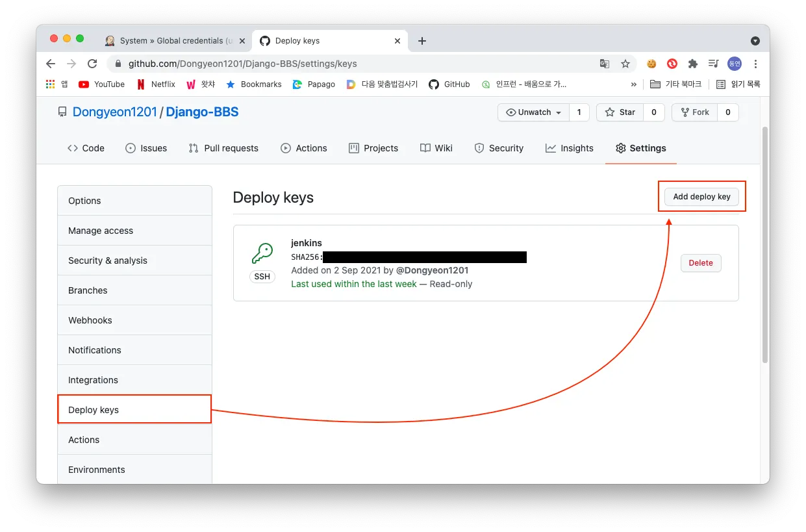Delete the jenkins deploy key
806x532 pixels.
click(x=701, y=263)
